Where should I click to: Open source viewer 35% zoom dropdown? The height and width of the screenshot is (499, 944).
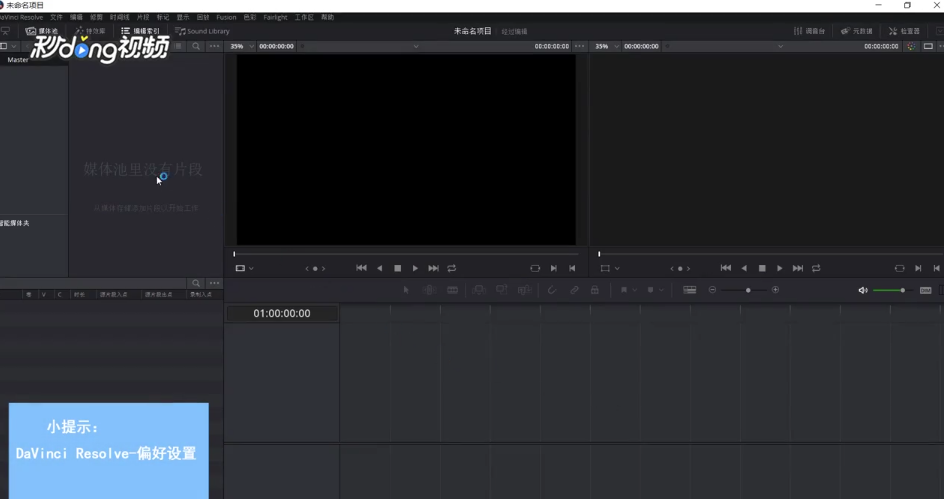point(241,46)
